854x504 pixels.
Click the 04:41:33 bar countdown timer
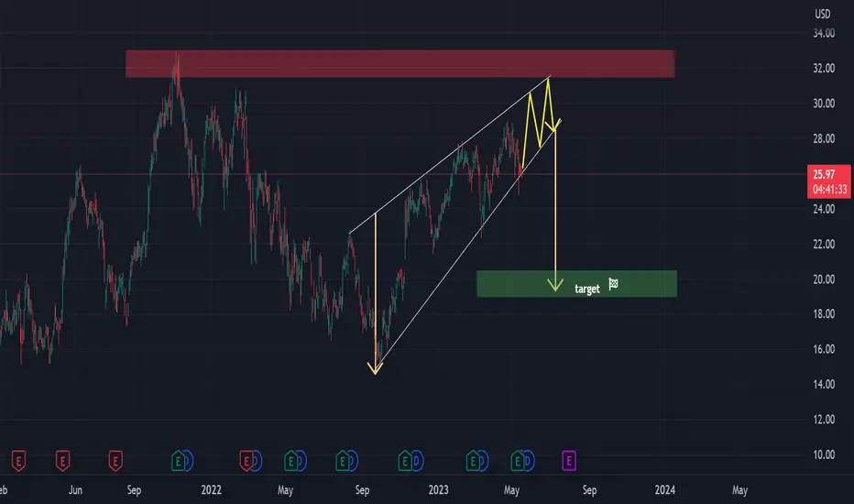coord(829,189)
